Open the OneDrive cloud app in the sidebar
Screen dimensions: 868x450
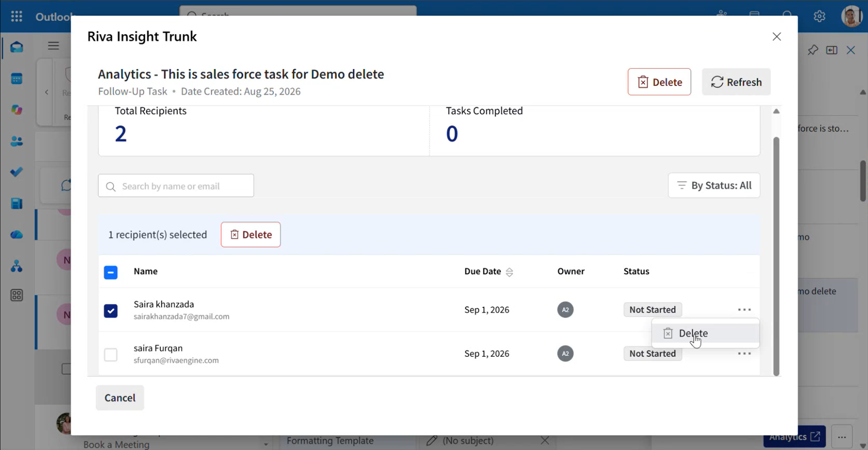[x=16, y=235]
